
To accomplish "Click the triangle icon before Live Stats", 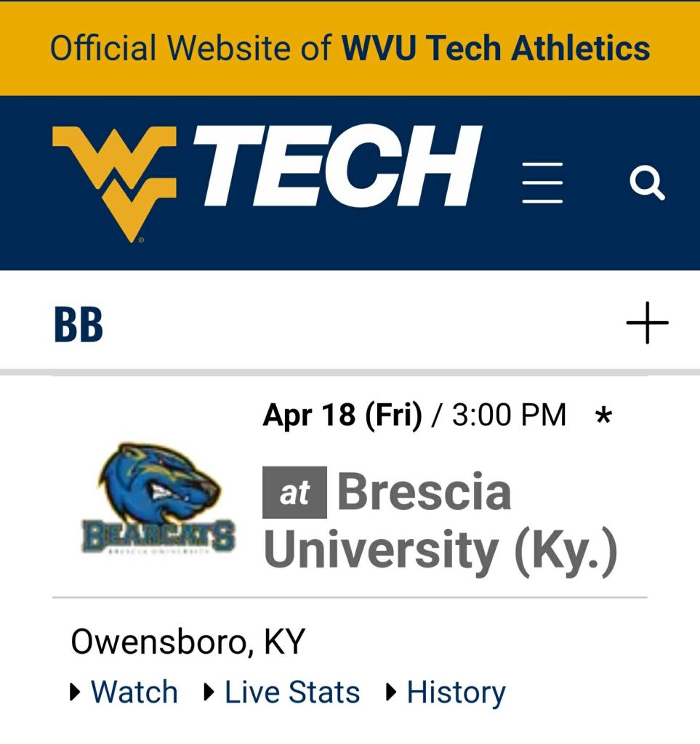I will coord(209,692).
